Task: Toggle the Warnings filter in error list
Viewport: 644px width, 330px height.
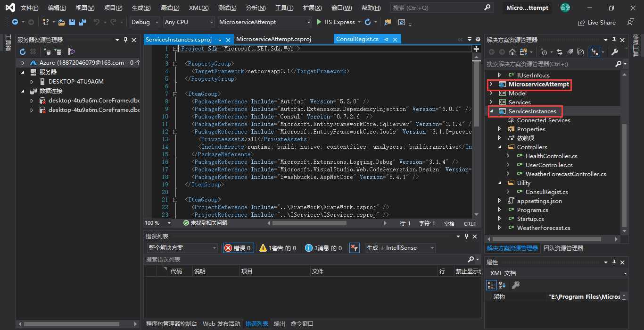Action: (x=278, y=248)
